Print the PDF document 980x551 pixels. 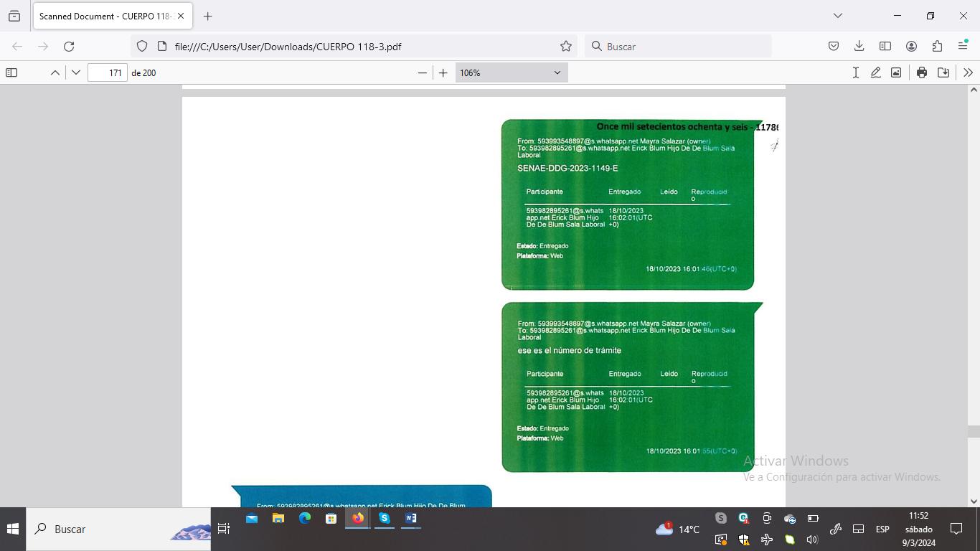tap(922, 72)
